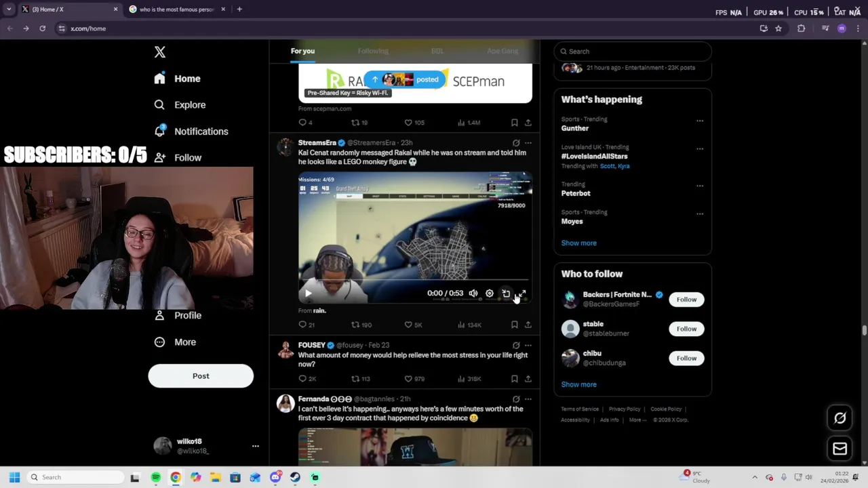Show more under Who to follow
Viewport: 868px width, 488px height.
(x=578, y=385)
